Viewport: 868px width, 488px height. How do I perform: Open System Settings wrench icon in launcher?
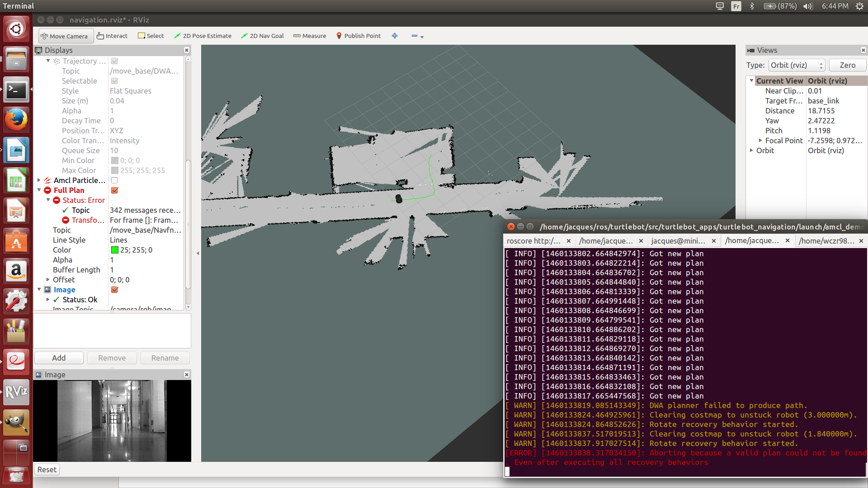coord(16,302)
